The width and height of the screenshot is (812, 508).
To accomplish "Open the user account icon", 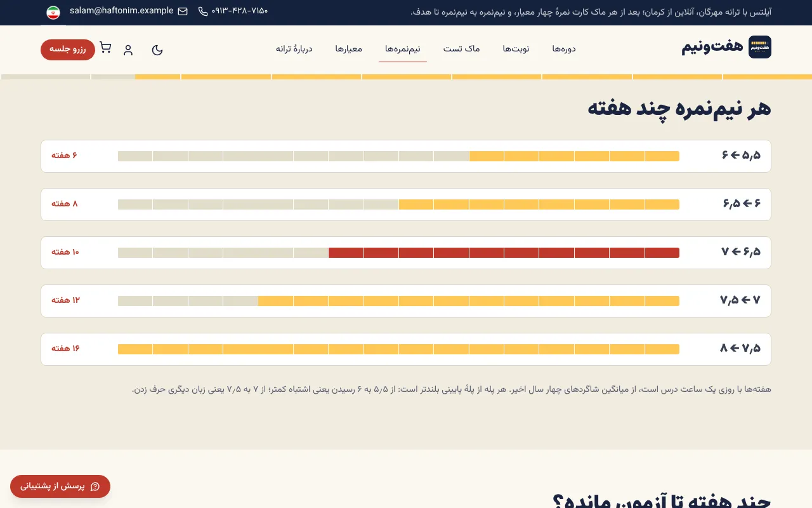I will 128,50.
